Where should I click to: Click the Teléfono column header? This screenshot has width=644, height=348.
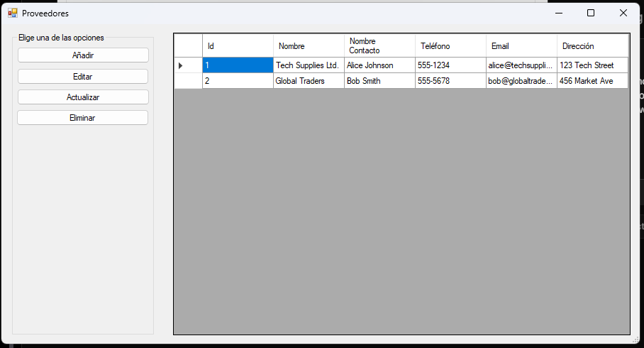click(x=450, y=46)
